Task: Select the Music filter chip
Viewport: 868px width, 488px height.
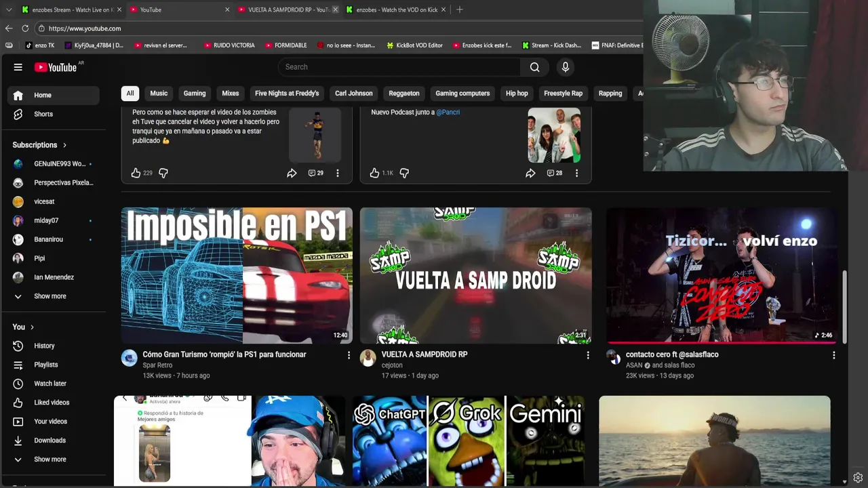Action: (x=159, y=94)
